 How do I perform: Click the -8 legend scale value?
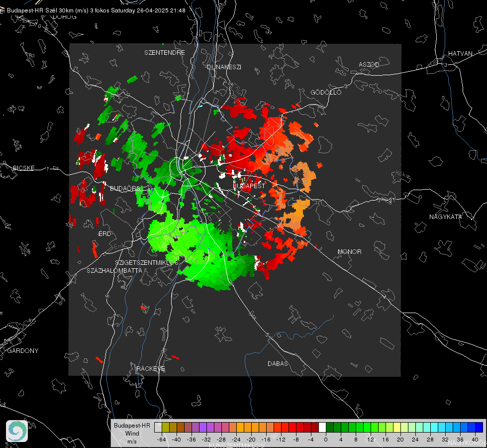coord(295,440)
